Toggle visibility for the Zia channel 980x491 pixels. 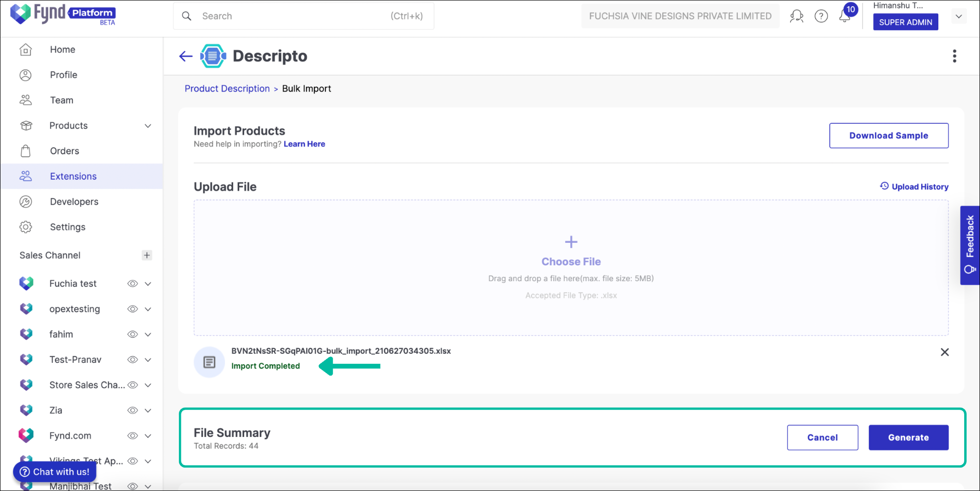(x=133, y=410)
